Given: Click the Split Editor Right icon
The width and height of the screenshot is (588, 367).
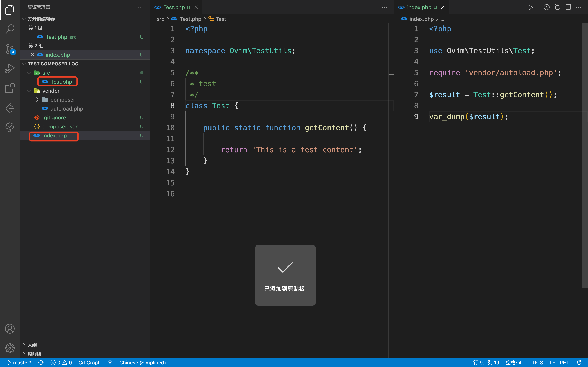Looking at the screenshot, I should (x=568, y=7).
